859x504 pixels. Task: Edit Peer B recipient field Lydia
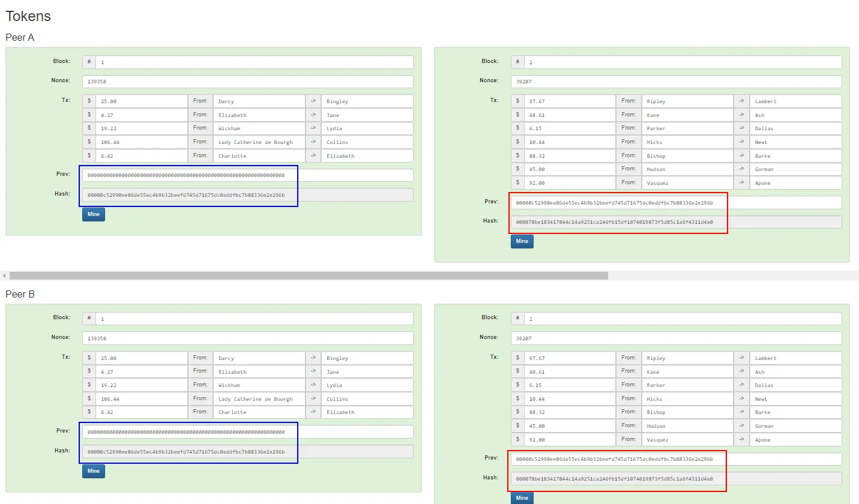click(x=367, y=385)
